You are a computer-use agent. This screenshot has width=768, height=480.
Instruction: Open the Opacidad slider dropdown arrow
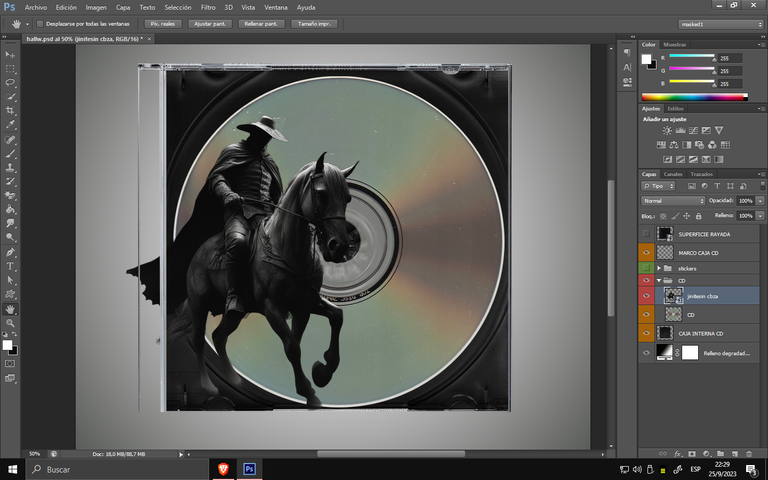coord(760,201)
